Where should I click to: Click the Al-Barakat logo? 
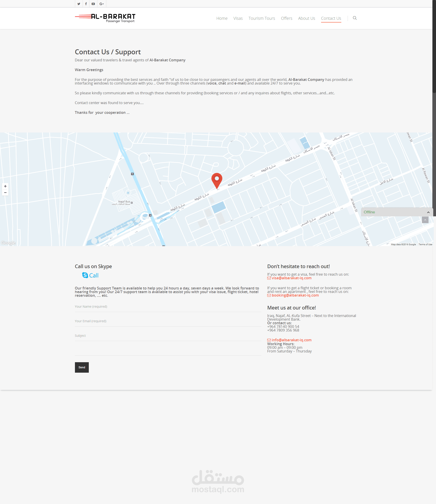[x=105, y=18]
